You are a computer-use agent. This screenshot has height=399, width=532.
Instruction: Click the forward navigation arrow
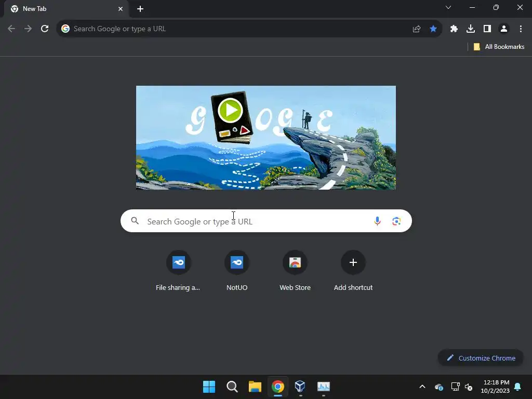click(x=28, y=29)
